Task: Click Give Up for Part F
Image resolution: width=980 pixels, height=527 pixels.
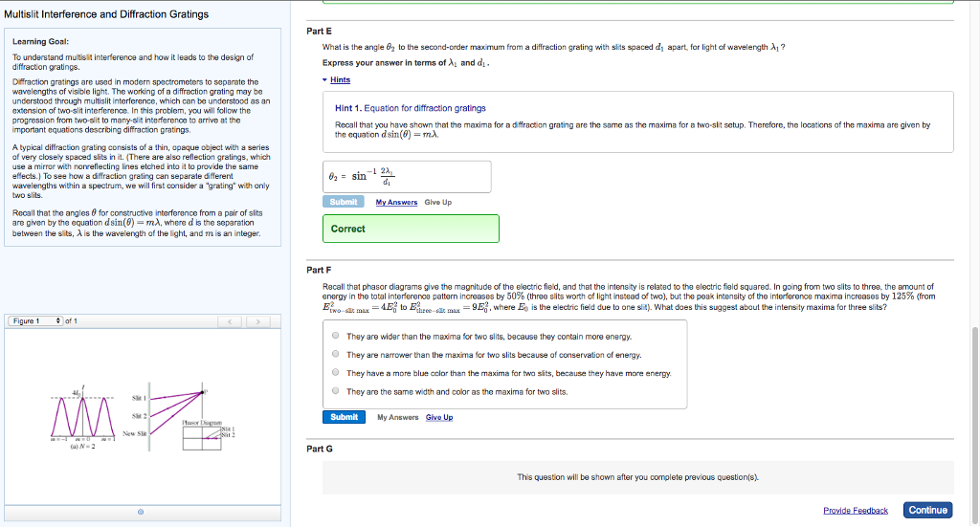Action: click(x=439, y=417)
